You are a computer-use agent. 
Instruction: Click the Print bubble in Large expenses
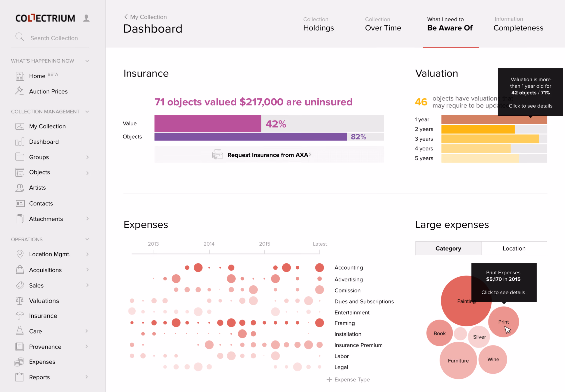coord(503,322)
